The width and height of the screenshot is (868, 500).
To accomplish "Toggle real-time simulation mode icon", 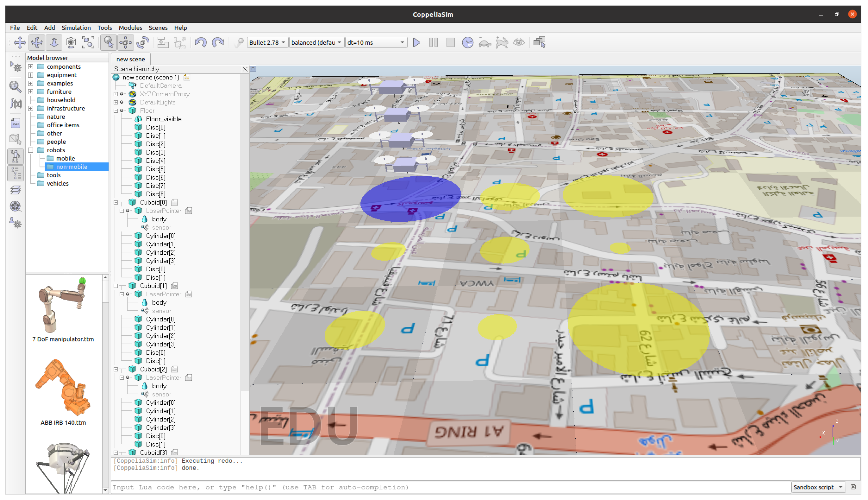I will tap(468, 43).
